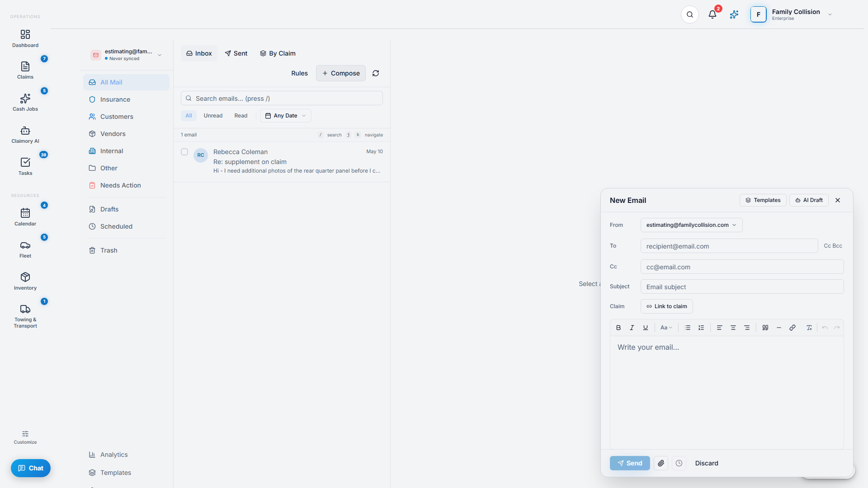
Task: Refresh the mailbox
Action: [x=376, y=73]
